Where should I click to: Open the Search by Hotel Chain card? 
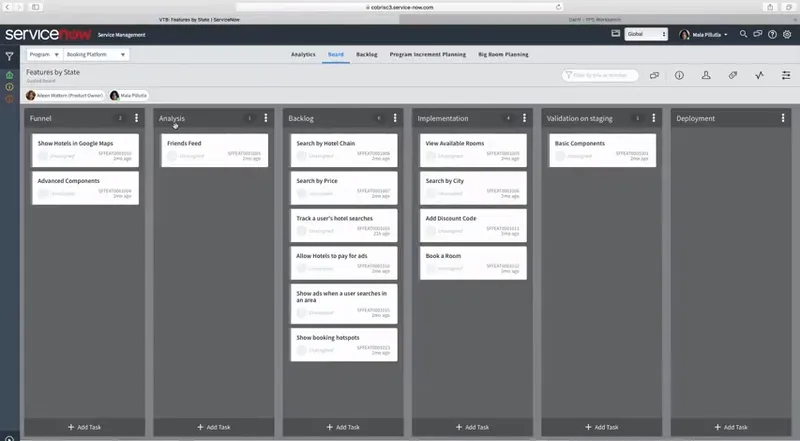344,150
